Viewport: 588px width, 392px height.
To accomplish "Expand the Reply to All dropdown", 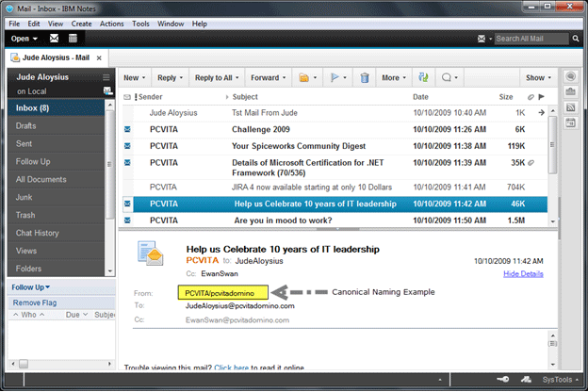I will click(237, 78).
